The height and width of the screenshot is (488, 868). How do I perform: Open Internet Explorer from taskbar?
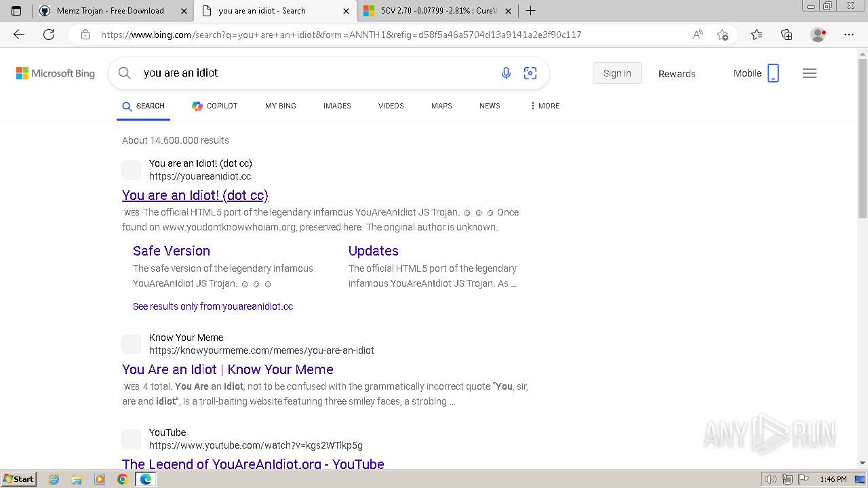click(x=54, y=479)
